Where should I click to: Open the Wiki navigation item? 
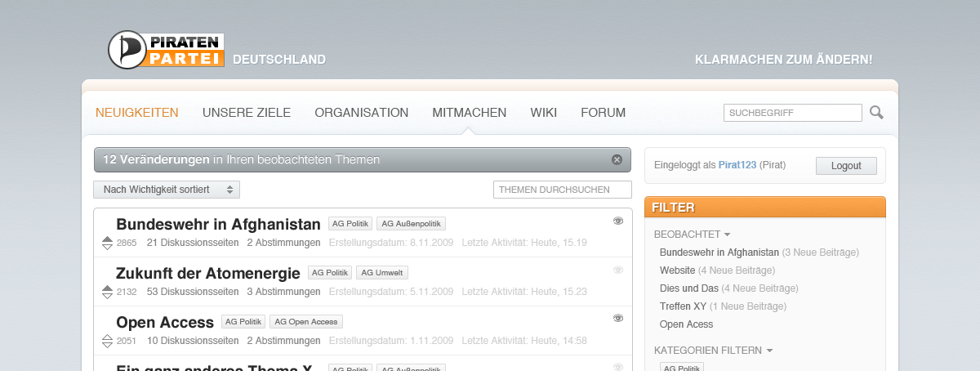[x=543, y=113]
